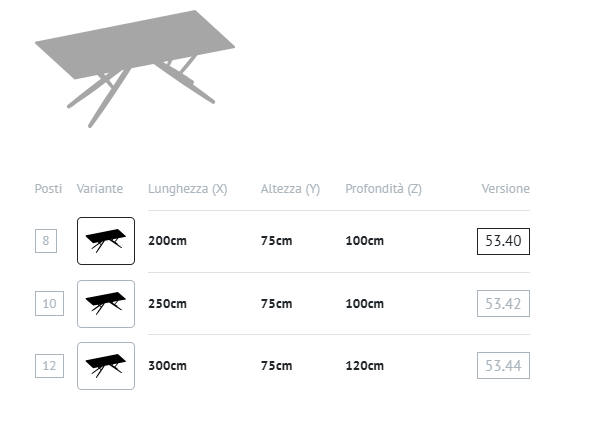Image resolution: width=596 pixels, height=423 pixels.
Task: Click the Posti column header
Action: [x=48, y=189]
